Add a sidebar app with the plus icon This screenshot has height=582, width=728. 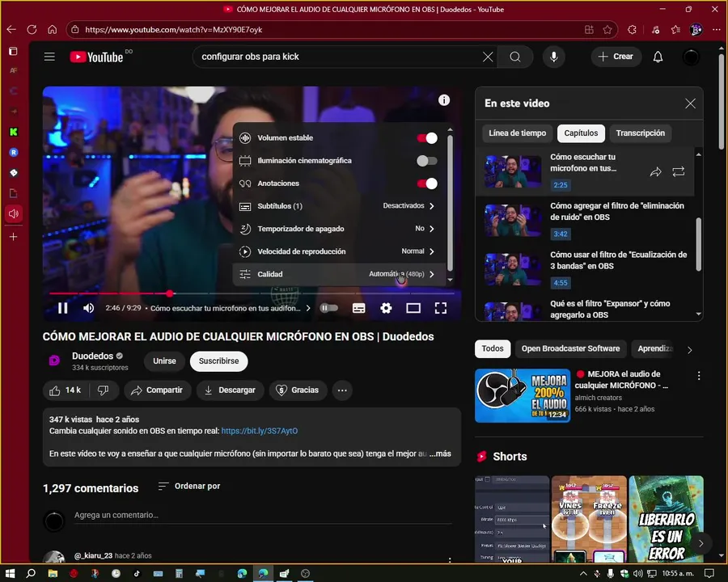coord(14,237)
